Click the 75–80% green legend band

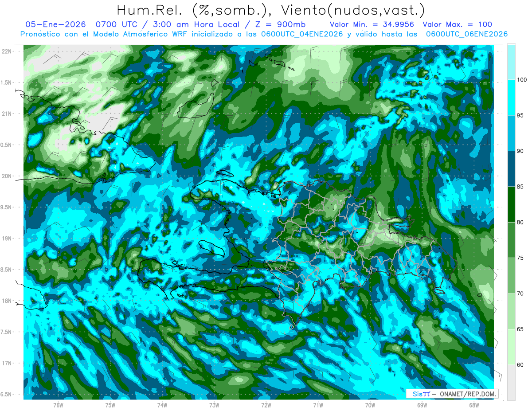pos(511,240)
